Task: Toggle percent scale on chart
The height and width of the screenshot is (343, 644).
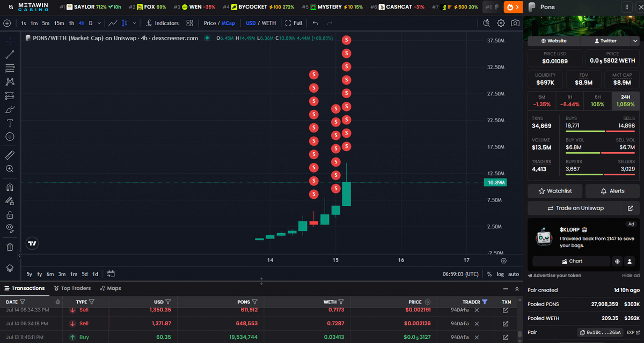Action: (489, 274)
